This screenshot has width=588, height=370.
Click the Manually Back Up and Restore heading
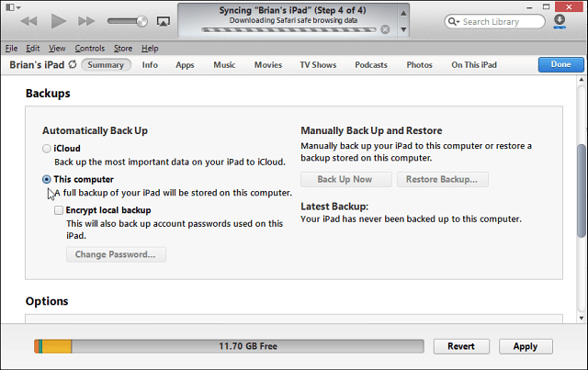pyautogui.click(x=371, y=130)
